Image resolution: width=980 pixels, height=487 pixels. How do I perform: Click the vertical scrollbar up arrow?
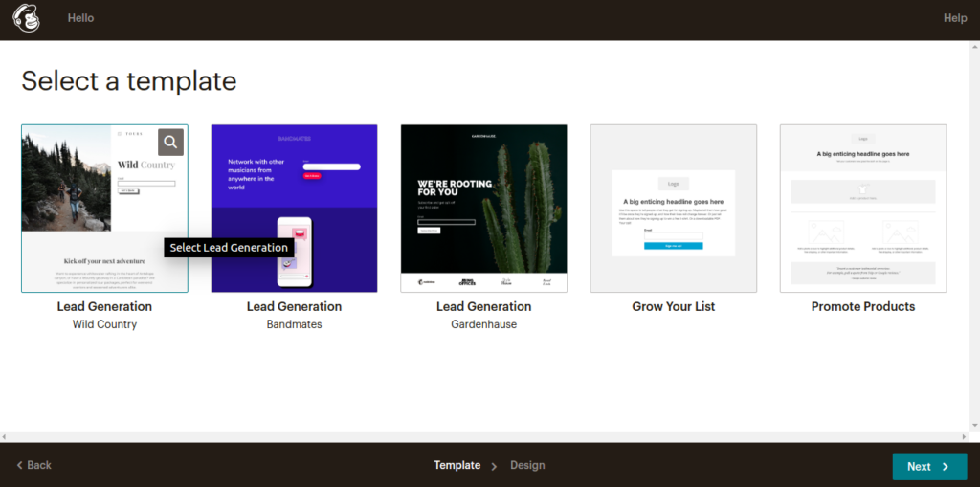[x=975, y=47]
